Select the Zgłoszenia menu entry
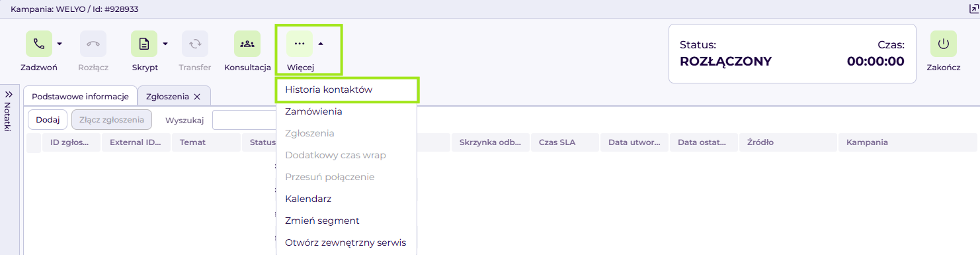This screenshot has height=255, width=980. 347,133
